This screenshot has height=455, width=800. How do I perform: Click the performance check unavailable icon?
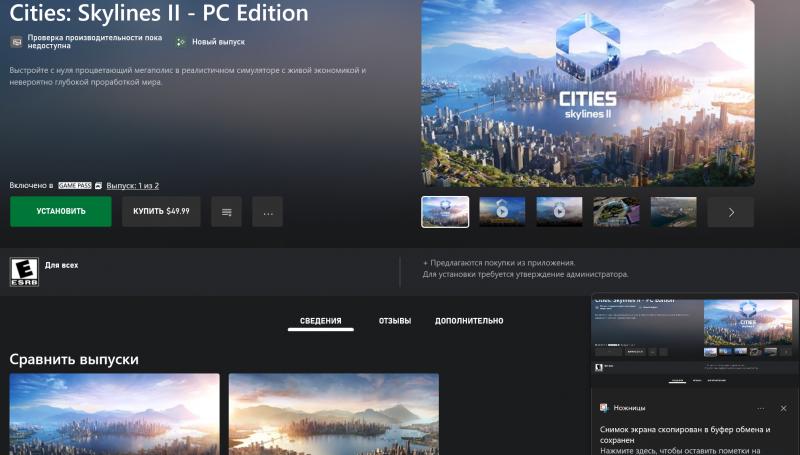(16, 42)
